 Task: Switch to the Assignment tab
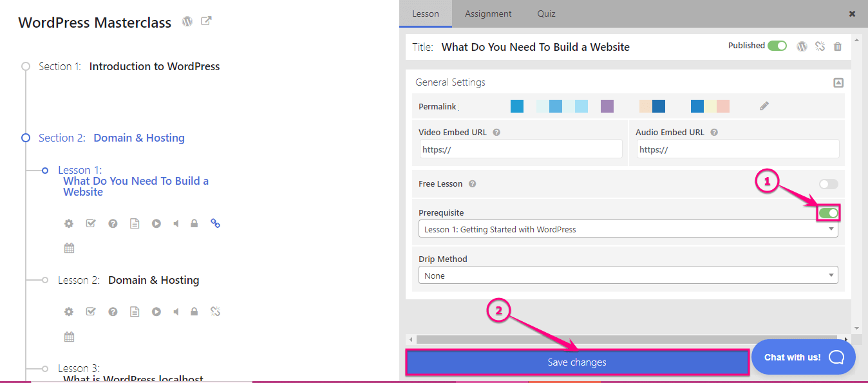(488, 14)
